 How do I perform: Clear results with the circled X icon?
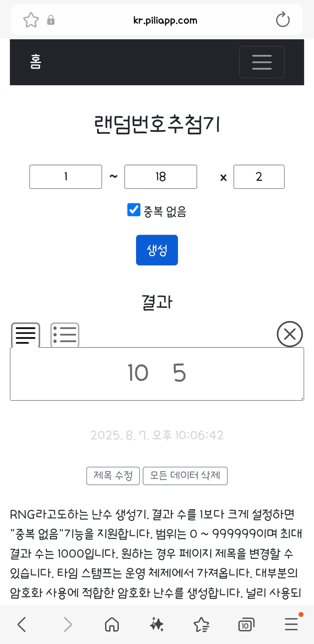(290, 334)
